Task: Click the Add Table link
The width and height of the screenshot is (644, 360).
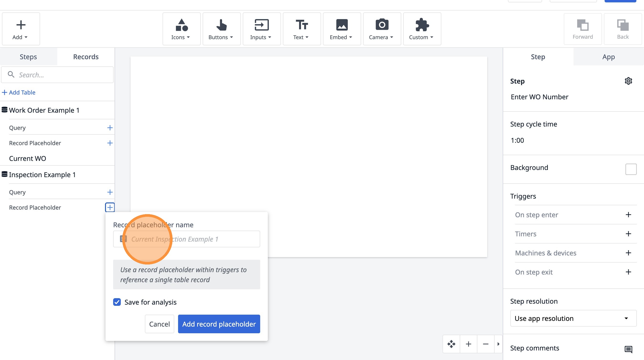Action: (x=19, y=92)
